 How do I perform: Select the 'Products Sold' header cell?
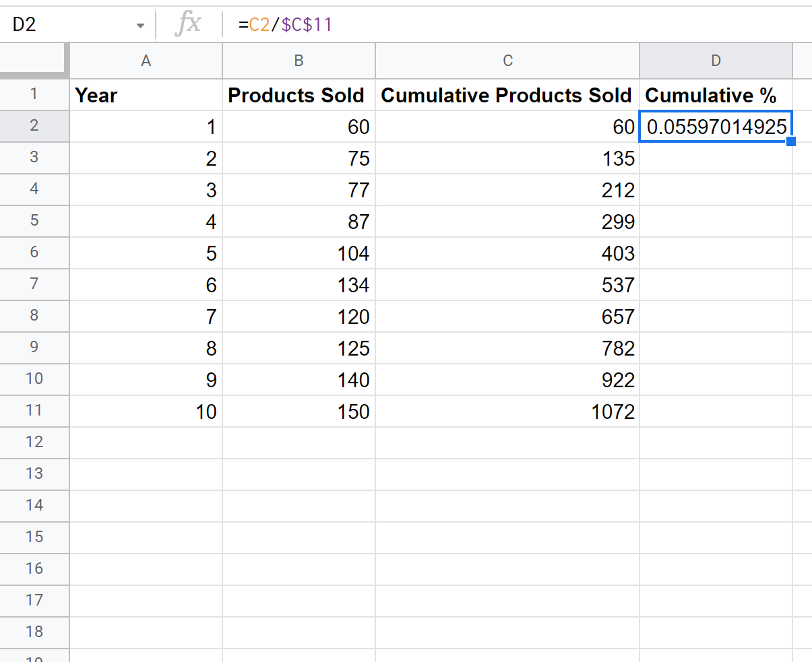pyautogui.click(x=299, y=95)
